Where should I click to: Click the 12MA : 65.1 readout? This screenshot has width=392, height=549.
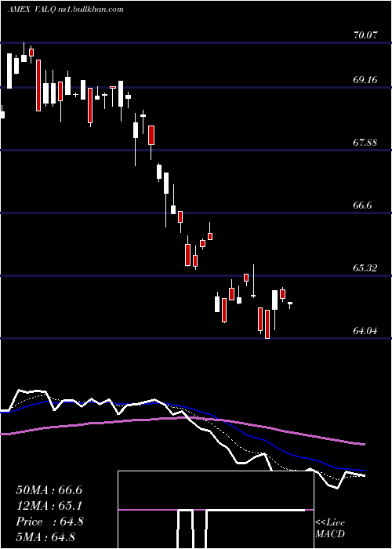(49, 506)
